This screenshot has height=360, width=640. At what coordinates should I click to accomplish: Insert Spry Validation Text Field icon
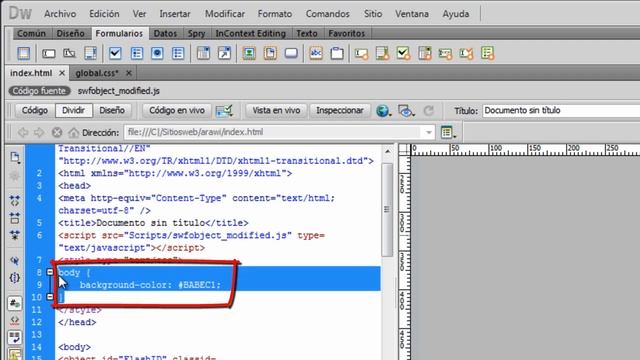[361, 53]
